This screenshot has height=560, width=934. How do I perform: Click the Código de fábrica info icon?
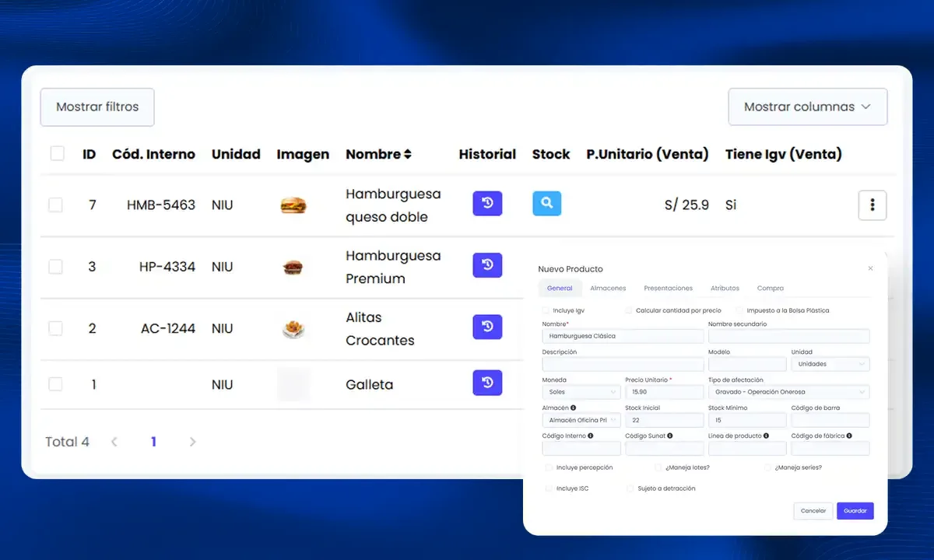[849, 436]
